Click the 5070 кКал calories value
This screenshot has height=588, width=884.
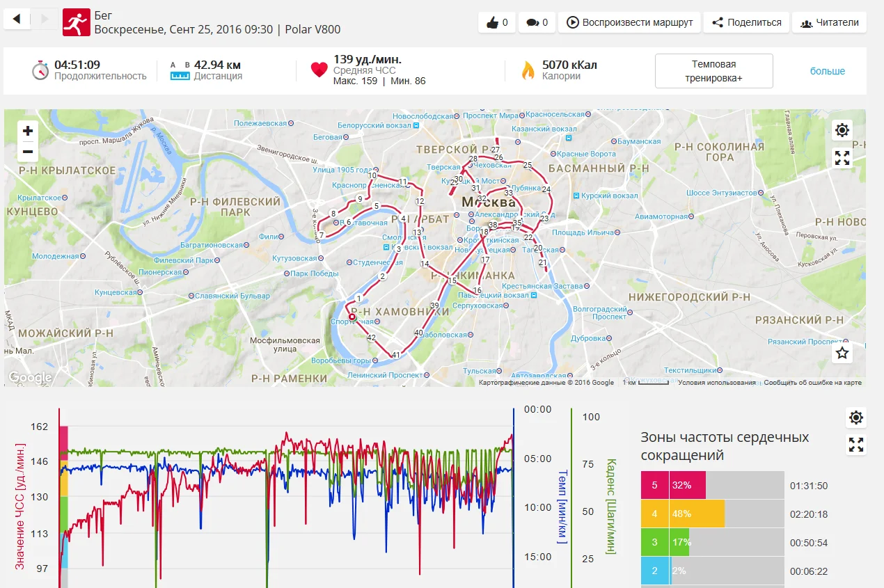click(x=569, y=65)
